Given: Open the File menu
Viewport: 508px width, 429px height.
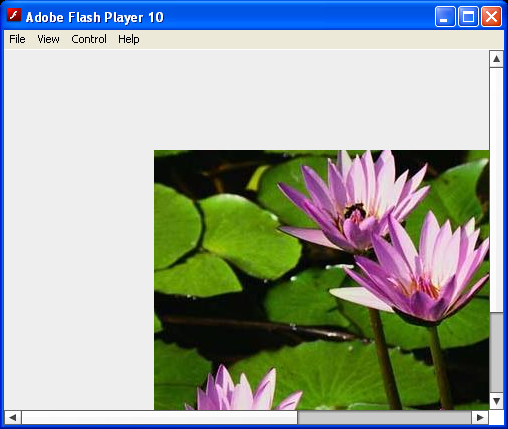Looking at the screenshot, I should point(17,39).
